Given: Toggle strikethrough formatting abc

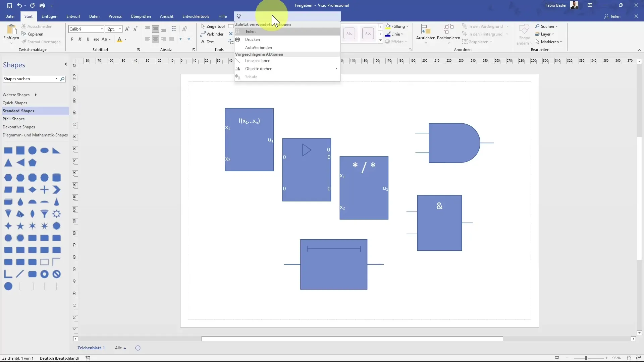Looking at the screenshot, I should click(96, 39).
